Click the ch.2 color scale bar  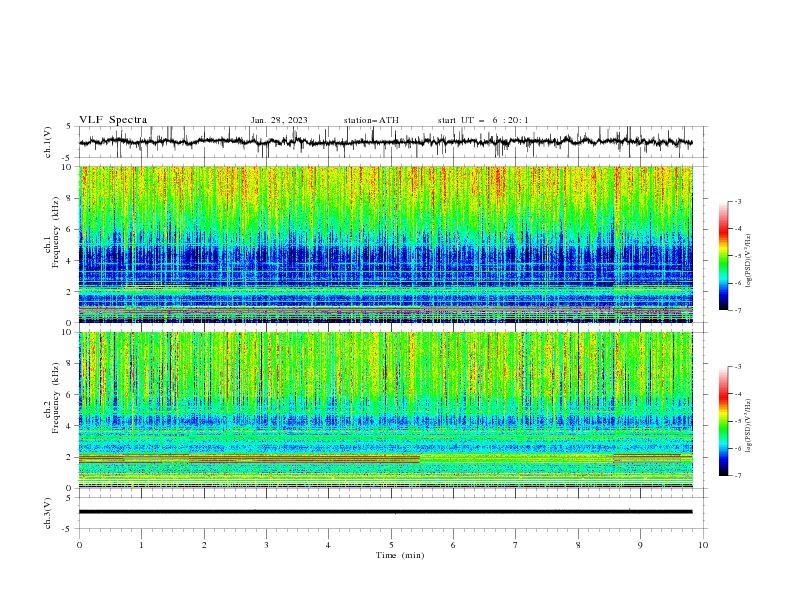click(723, 421)
